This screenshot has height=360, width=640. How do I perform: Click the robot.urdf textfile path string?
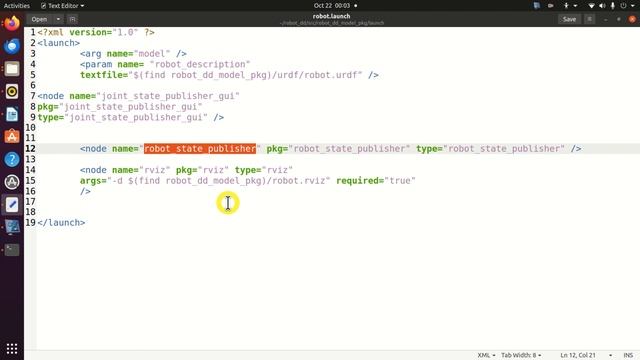246,75
